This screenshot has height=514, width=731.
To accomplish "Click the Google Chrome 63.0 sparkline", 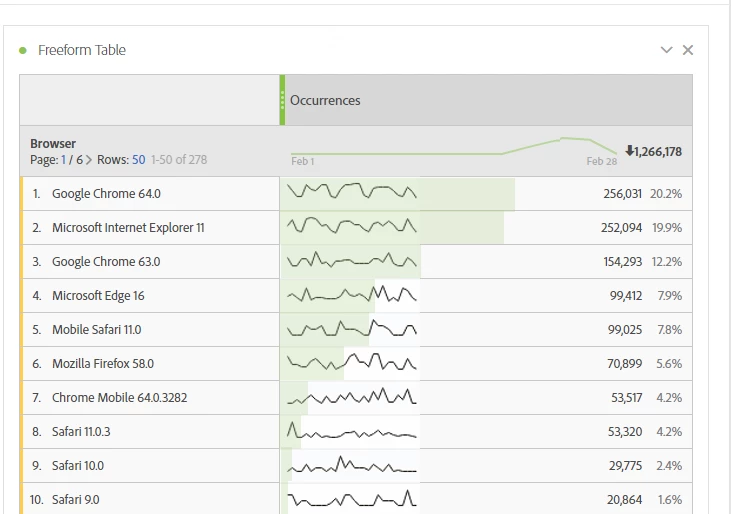I will [x=352, y=260].
